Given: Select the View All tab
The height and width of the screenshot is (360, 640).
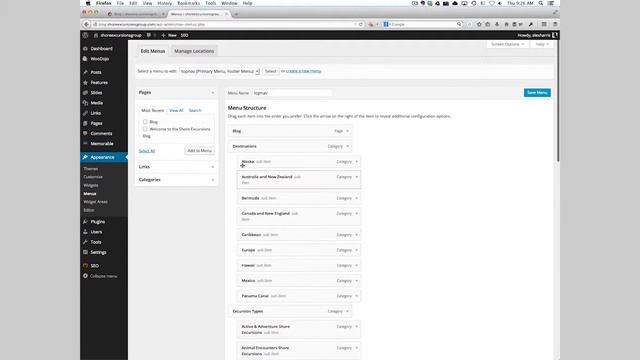Looking at the screenshot, I should pos(176,110).
